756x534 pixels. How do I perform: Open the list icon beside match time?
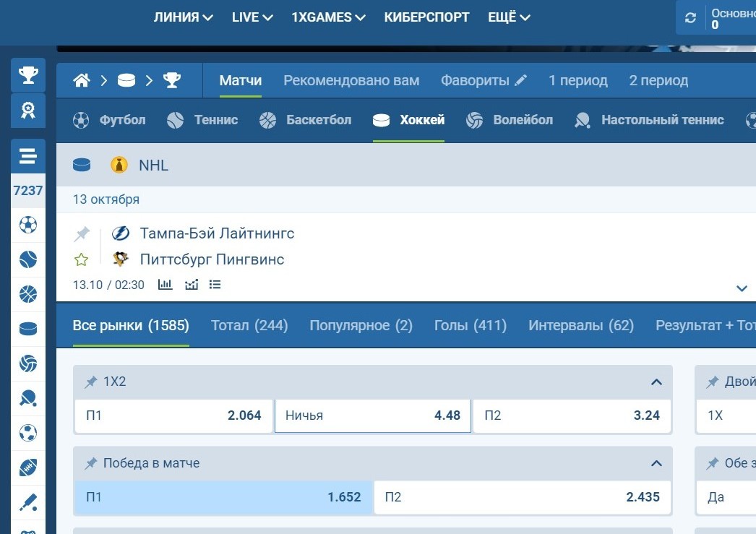click(215, 285)
